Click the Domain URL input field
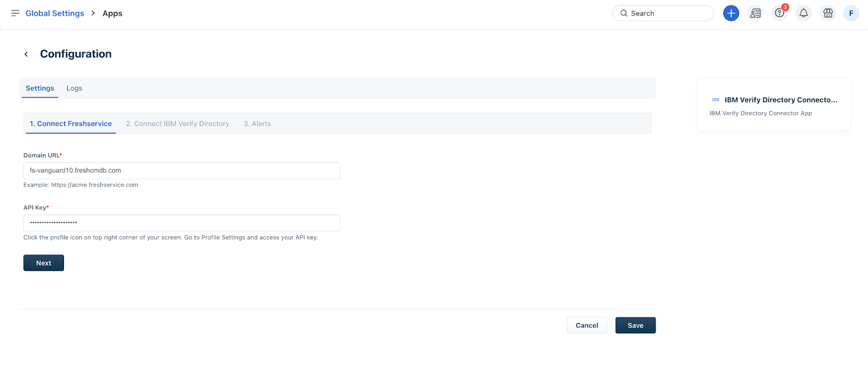 coord(182,170)
